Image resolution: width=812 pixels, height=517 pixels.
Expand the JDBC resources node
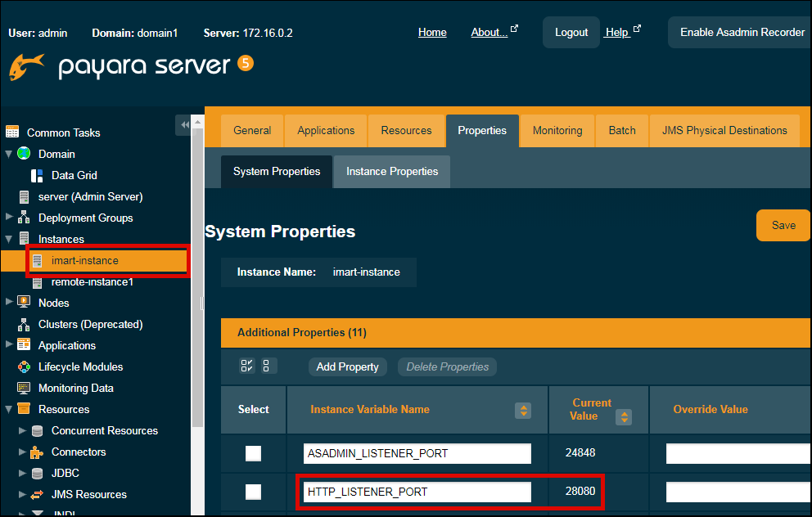coord(22,474)
